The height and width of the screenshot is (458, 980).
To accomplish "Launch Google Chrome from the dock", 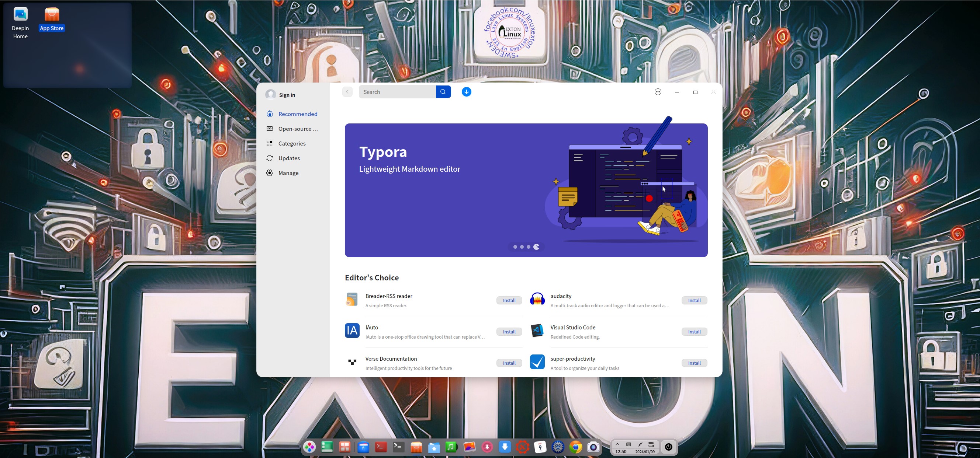I will (576, 447).
